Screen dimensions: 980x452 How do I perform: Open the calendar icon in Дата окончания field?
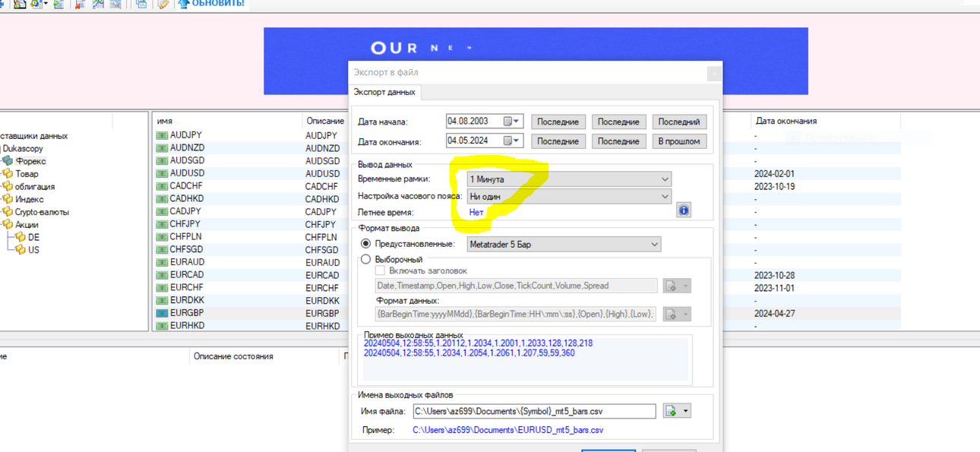click(x=508, y=141)
